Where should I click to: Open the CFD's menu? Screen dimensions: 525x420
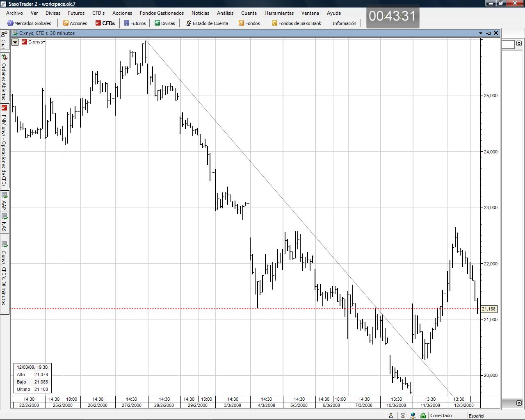[x=98, y=13]
